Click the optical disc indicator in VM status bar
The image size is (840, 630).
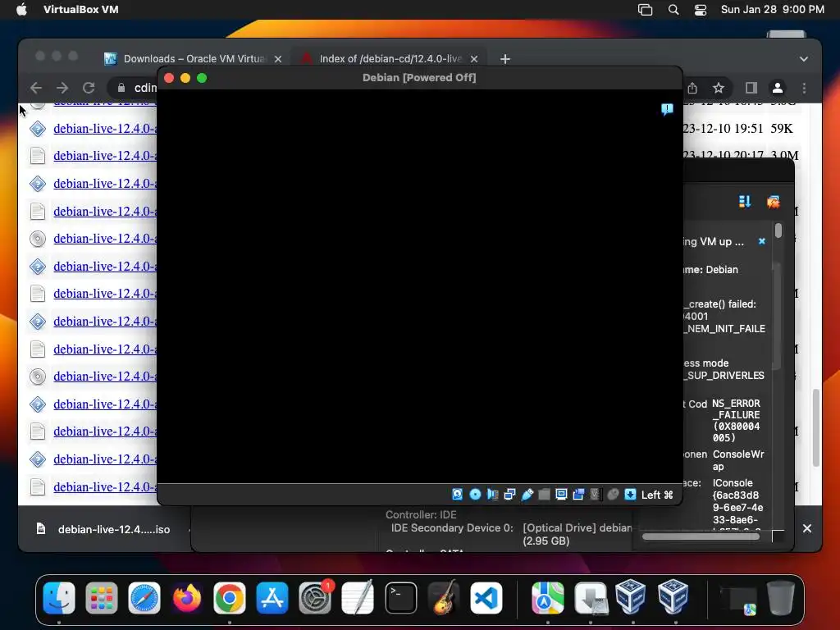point(475,495)
